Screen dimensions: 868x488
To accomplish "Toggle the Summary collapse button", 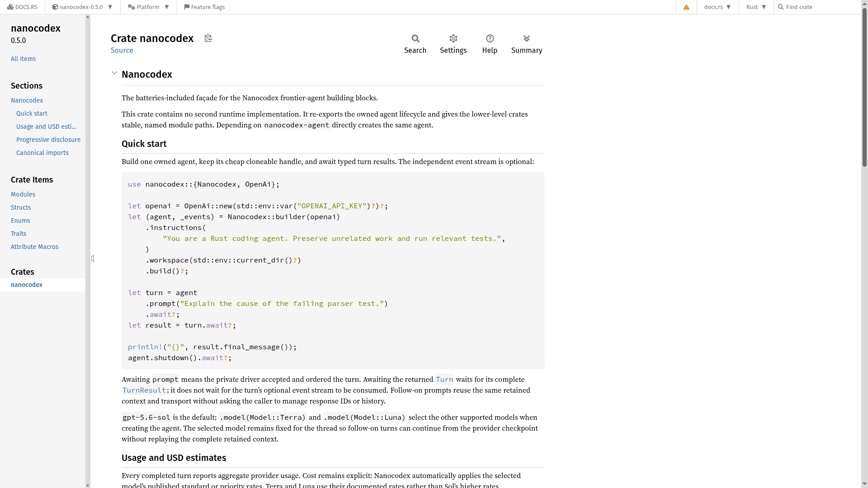I will [527, 44].
